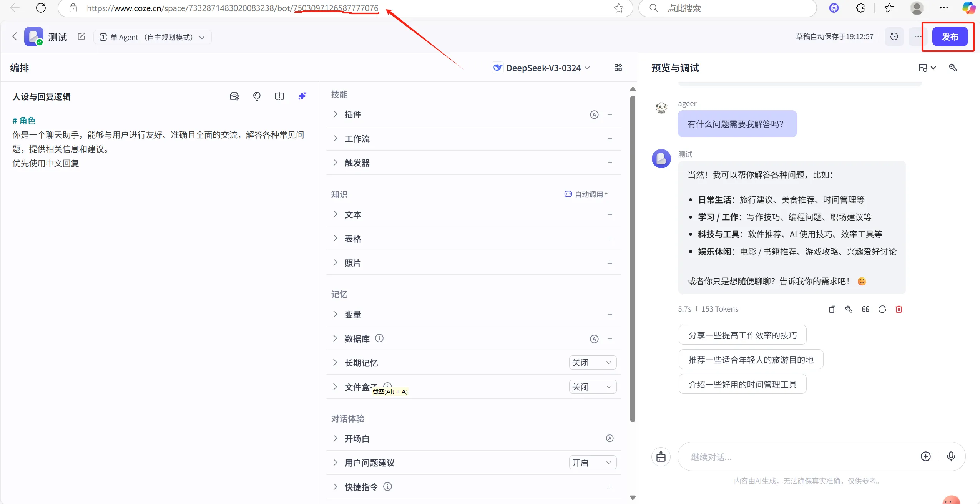Copy the bot reply via copy icon
The image size is (980, 504).
(x=832, y=309)
